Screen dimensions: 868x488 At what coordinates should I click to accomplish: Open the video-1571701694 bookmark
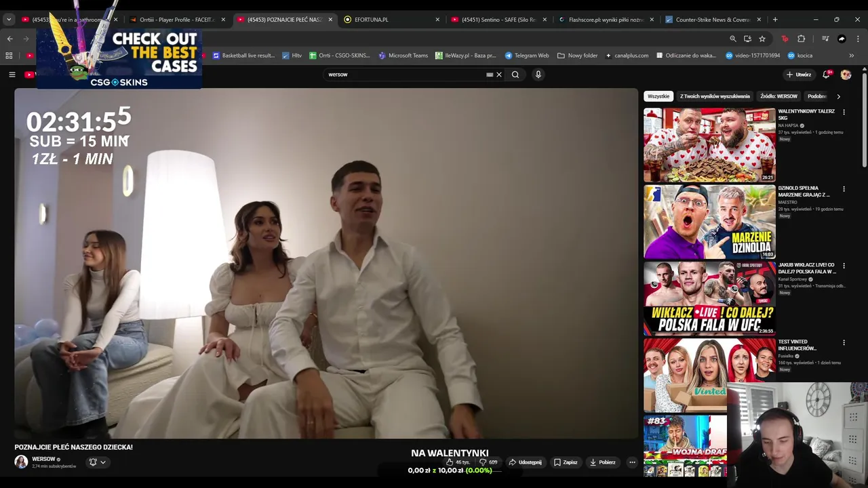click(x=752, y=56)
